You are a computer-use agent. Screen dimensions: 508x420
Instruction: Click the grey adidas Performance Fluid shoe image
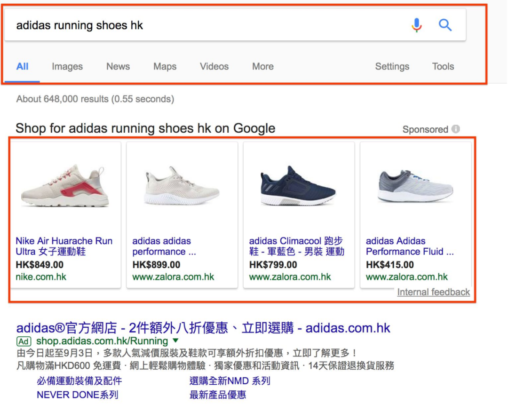(x=415, y=186)
